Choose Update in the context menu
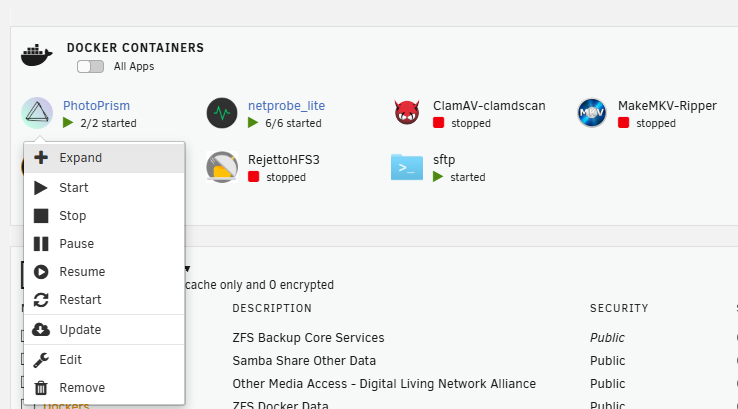738x409 pixels. pyautogui.click(x=104, y=330)
